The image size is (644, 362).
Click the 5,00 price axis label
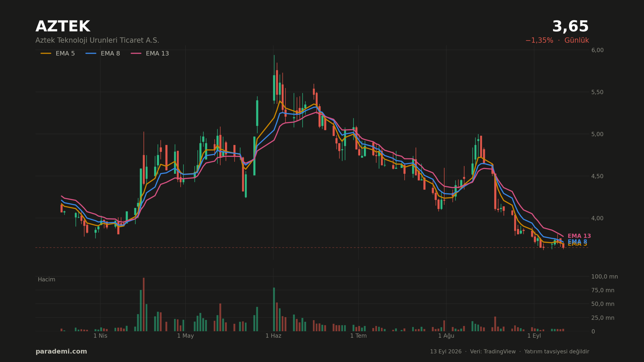pyautogui.click(x=597, y=134)
